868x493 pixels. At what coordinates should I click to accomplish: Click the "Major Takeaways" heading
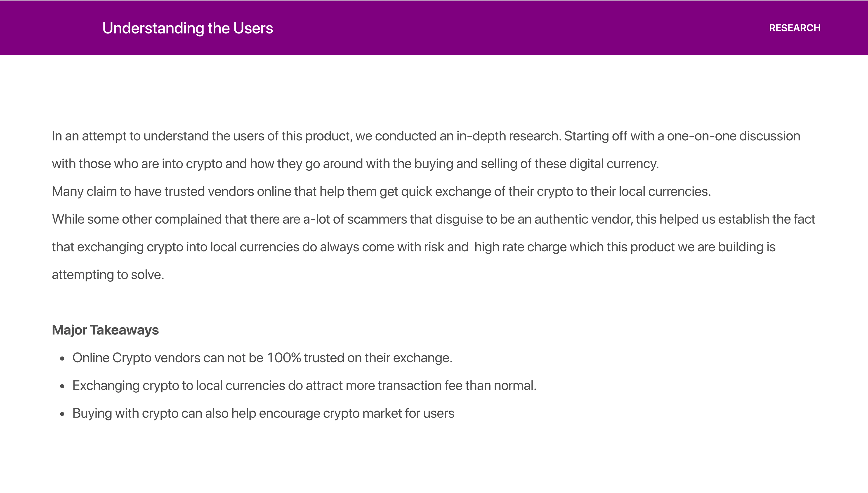point(105,330)
